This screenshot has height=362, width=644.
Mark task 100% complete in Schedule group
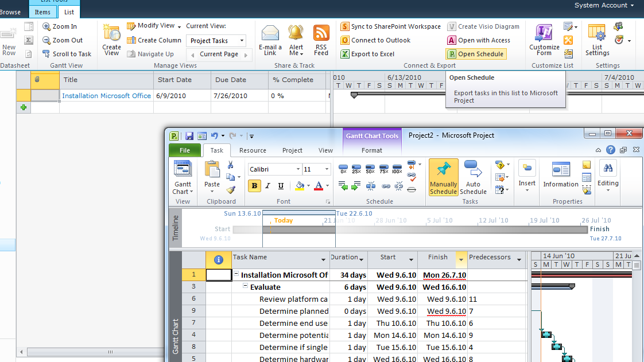point(397,169)
